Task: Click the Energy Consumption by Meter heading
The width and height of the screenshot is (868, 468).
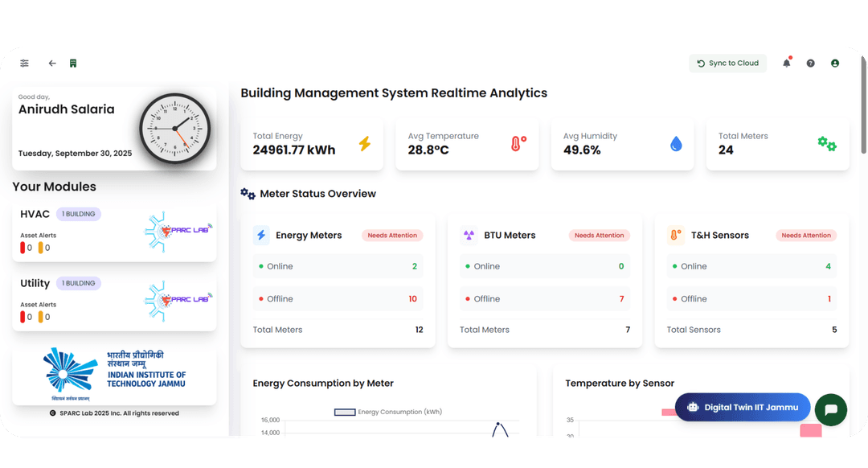Action: [x=323, y=384]
